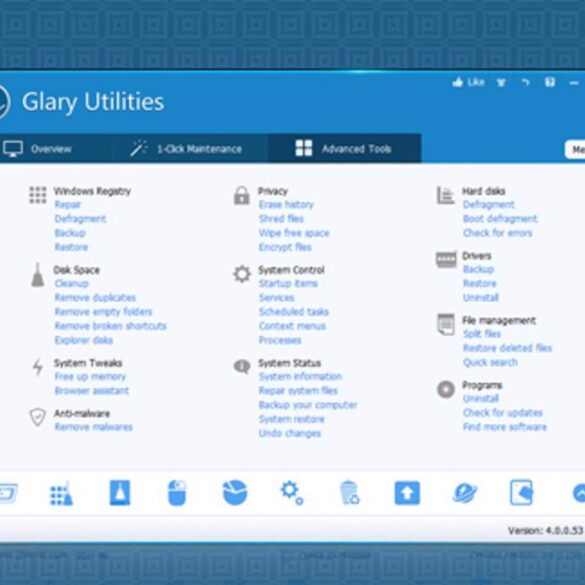Click Browser assistant link
This screenshot has width=585, height=585.
91,391
